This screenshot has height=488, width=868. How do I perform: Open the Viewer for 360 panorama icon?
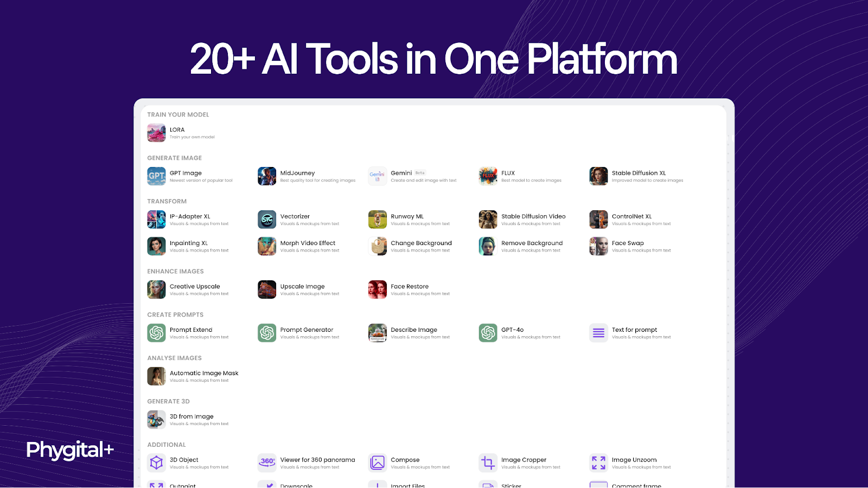(x=267, y=463)
